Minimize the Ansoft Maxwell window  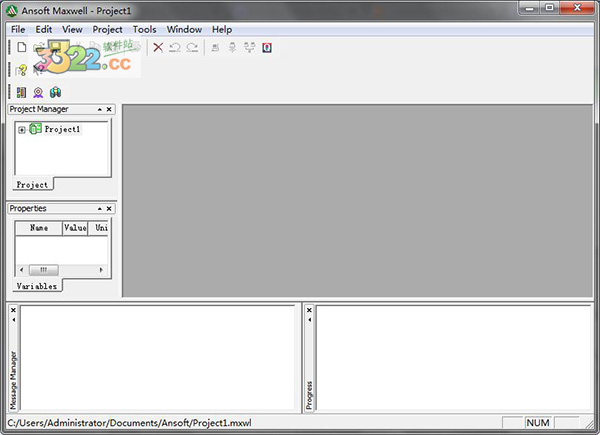pos(530,8)
